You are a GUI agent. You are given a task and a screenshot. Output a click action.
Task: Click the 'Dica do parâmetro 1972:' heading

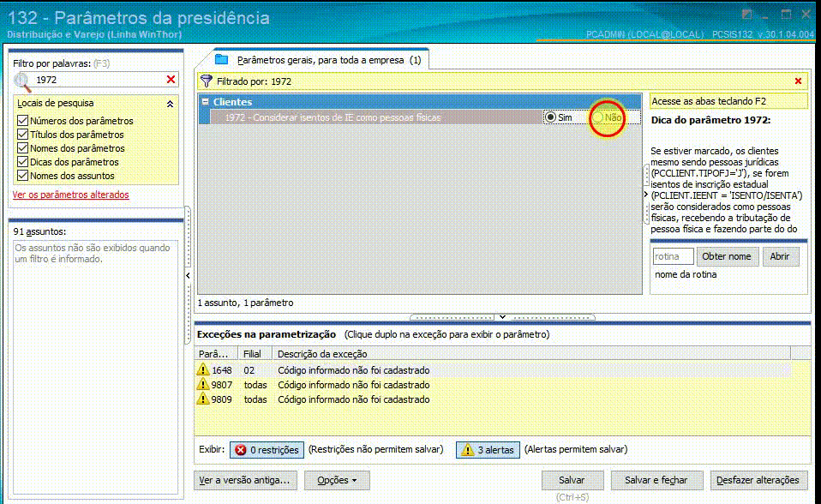710,120
